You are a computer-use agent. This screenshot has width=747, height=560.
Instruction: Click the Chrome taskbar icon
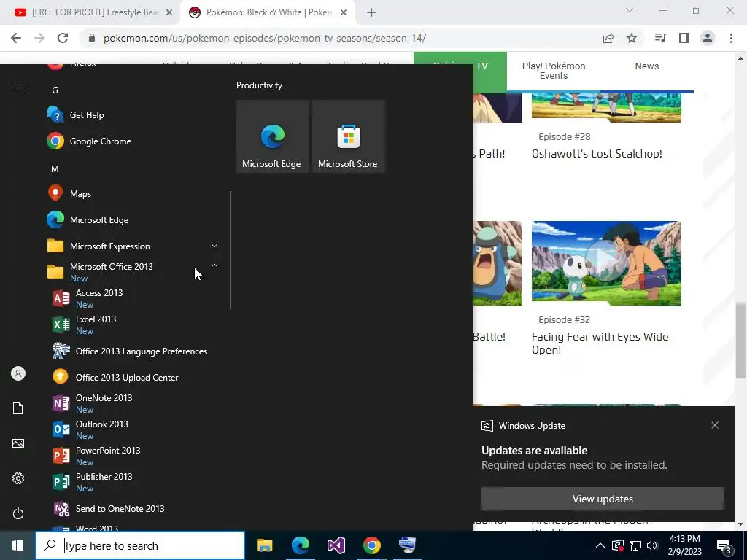(x=371, y=545)
